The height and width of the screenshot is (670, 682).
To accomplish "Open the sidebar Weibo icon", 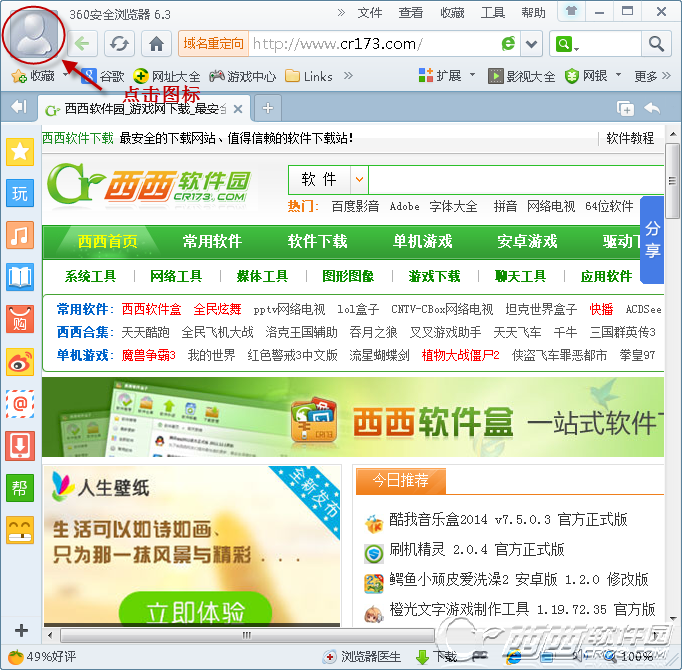I will coord(20,362).
